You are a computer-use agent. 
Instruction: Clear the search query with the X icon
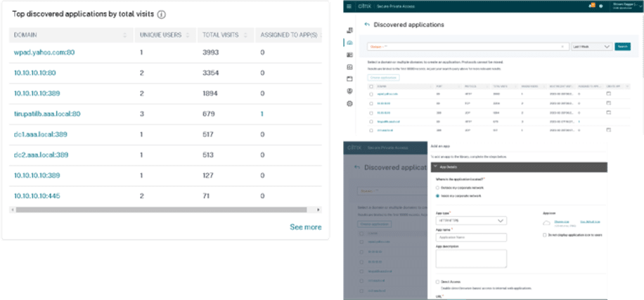[562, 47]
